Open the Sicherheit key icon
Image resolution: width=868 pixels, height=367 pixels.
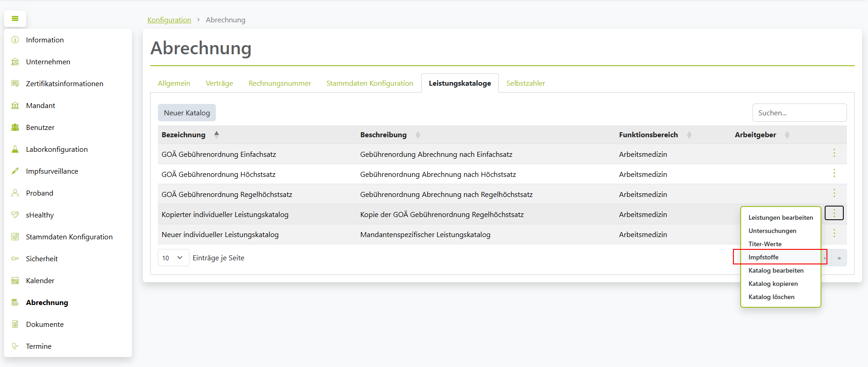pos(15,258)
